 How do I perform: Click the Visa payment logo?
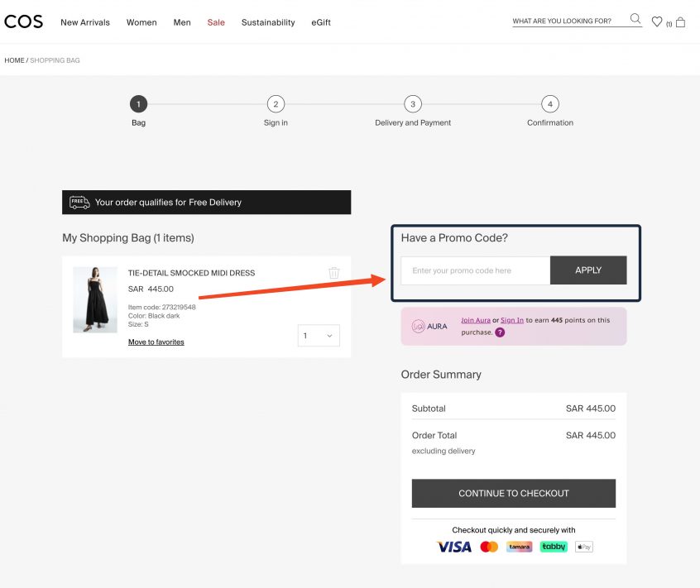(453, 547)
